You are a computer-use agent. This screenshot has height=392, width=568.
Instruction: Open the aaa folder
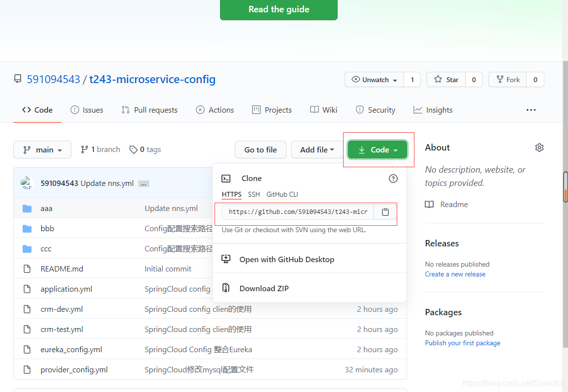coord(46,209)
